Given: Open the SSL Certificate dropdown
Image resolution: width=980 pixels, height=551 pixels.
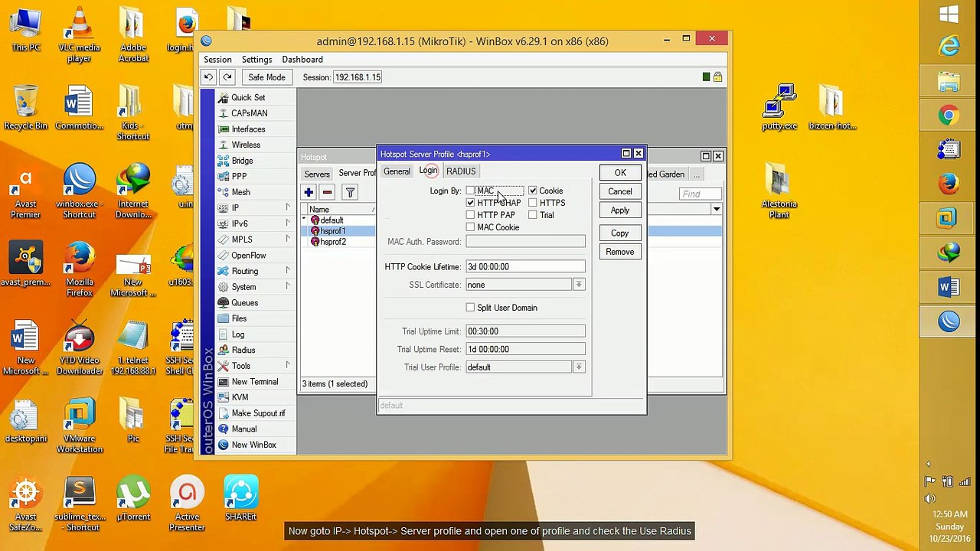Looking at the screenshot, I should pyautogui.click(x=579, y=285).
